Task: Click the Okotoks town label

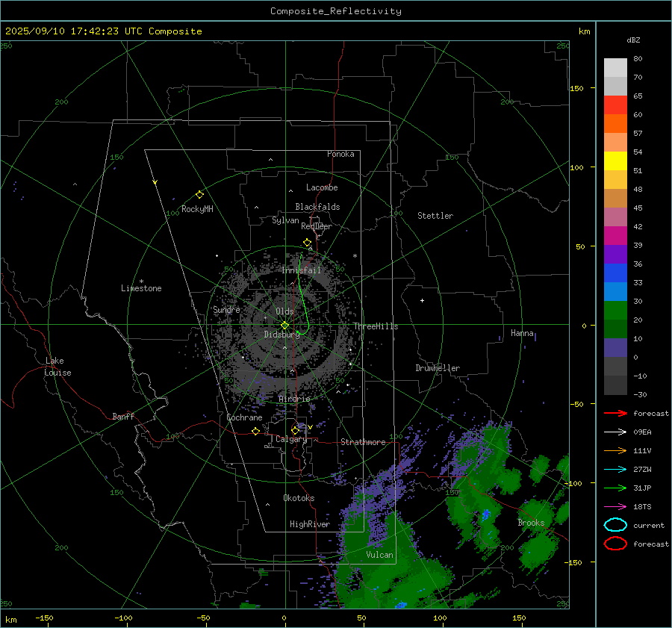Action: [299, 498]
